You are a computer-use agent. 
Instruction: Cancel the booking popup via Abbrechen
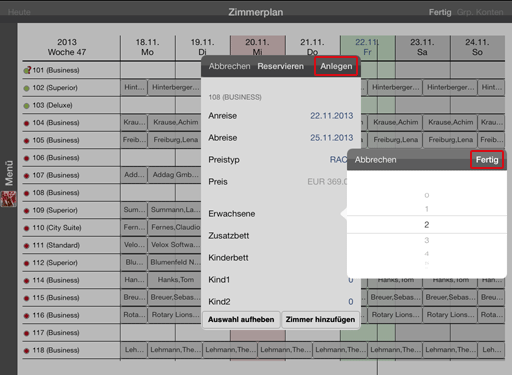click(x=229, y=66)
